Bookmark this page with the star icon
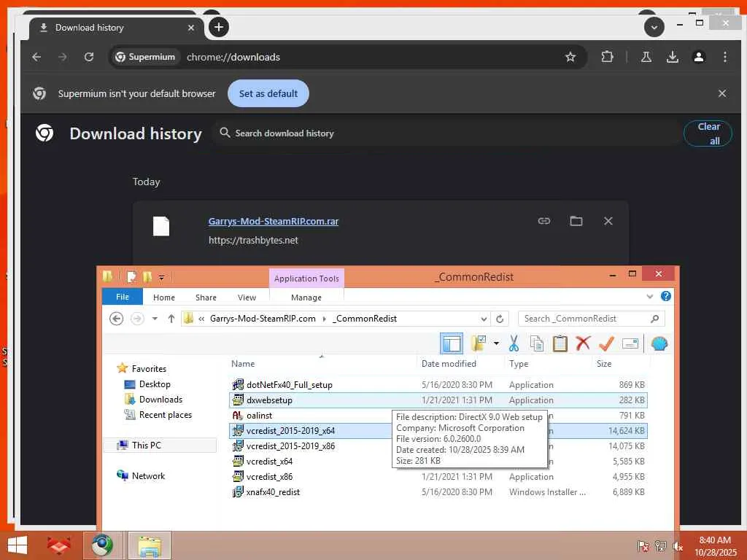This screenshot has height=560, width=747. (570, 57)
